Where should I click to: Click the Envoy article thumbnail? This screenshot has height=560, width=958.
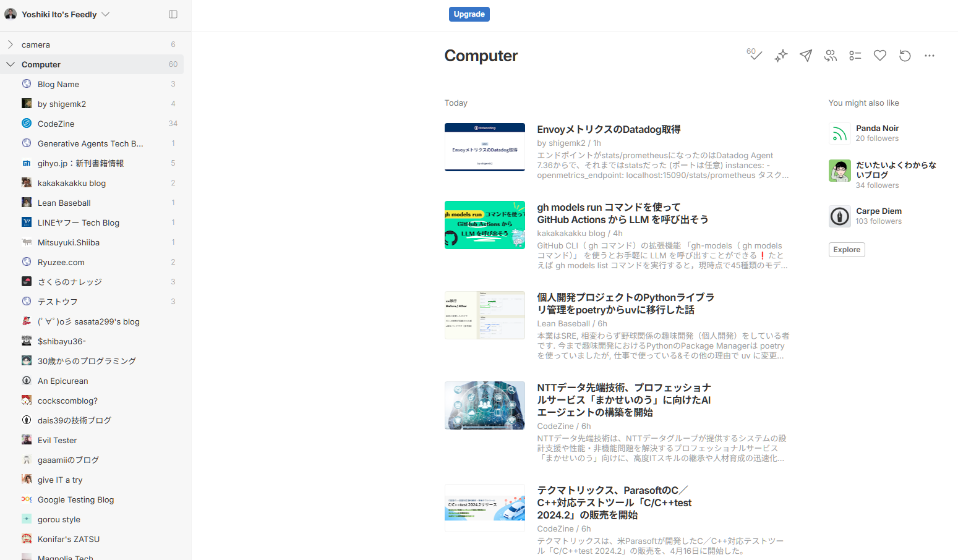(485, 147)
